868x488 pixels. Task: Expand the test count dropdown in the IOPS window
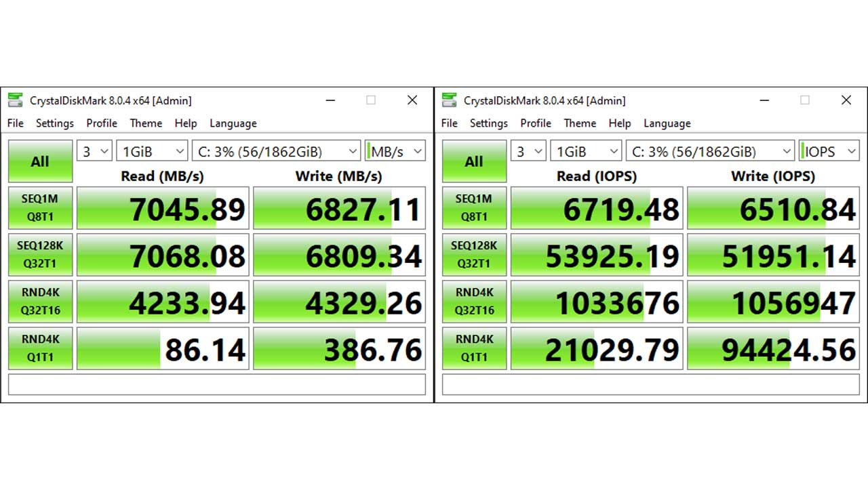(529, 151)
